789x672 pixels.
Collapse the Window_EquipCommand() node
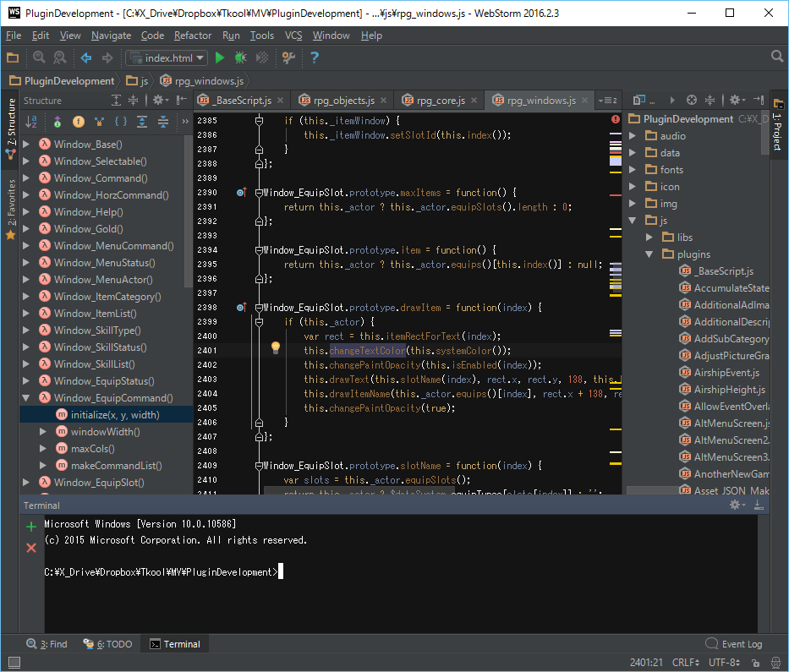coord(26,398)
